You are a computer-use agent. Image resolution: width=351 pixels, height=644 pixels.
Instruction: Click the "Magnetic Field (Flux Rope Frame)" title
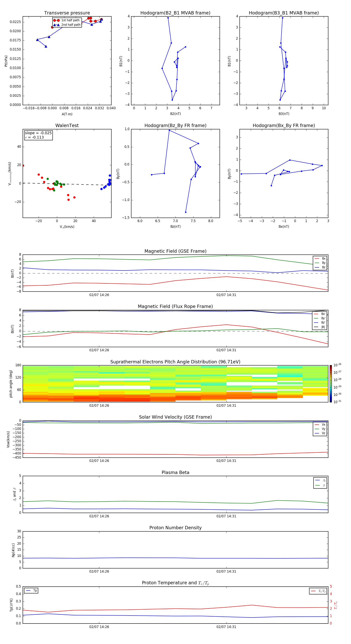tap(175, 307)
